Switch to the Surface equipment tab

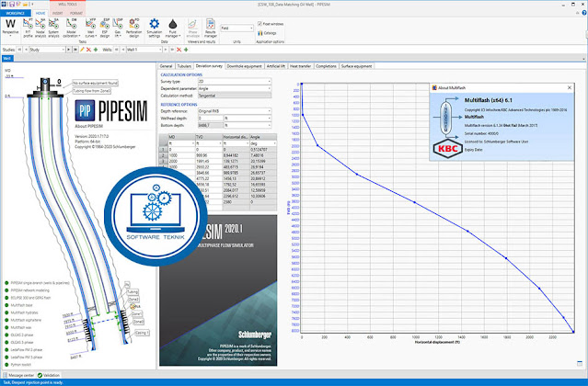pyautogui.click(x=356, y=66)
